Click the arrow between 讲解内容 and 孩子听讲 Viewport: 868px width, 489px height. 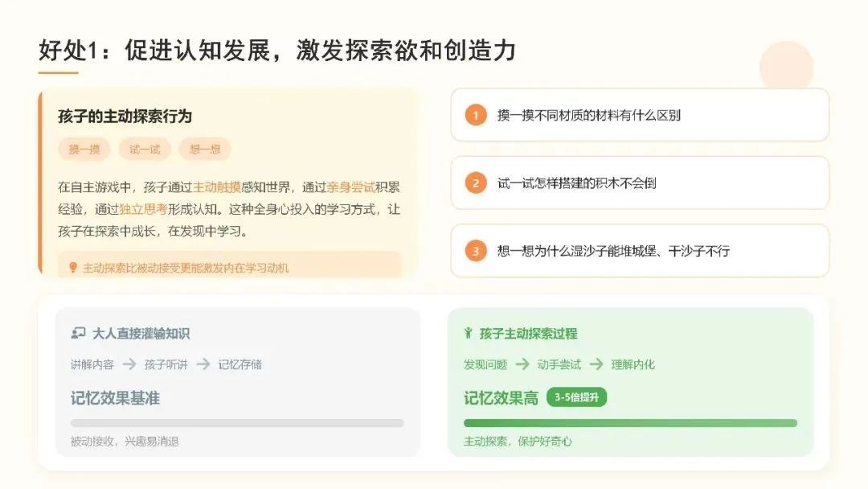(x=129, y=364)
